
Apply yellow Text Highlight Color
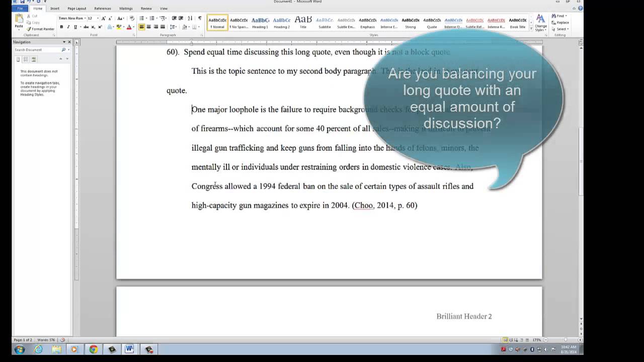click(x=119, y=27)
